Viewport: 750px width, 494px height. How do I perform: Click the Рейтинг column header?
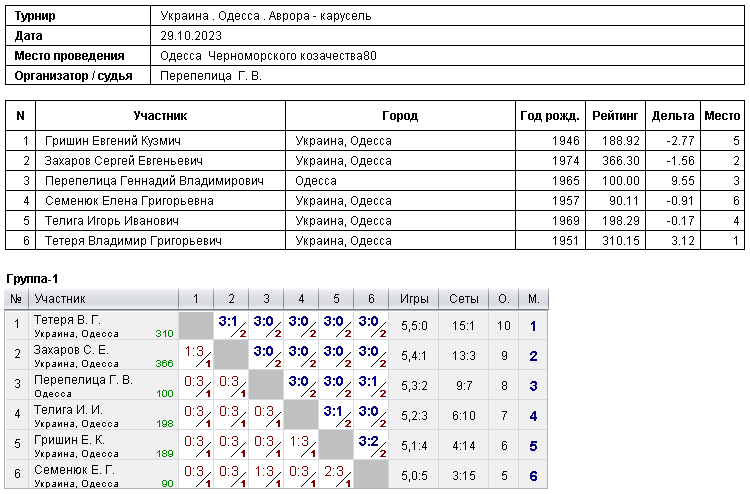[615, 116]
